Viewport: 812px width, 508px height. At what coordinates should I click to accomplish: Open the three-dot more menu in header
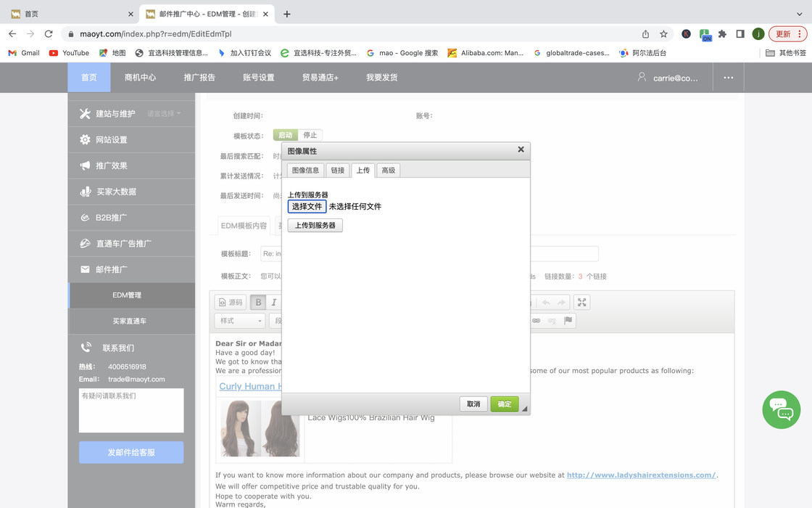728,78
